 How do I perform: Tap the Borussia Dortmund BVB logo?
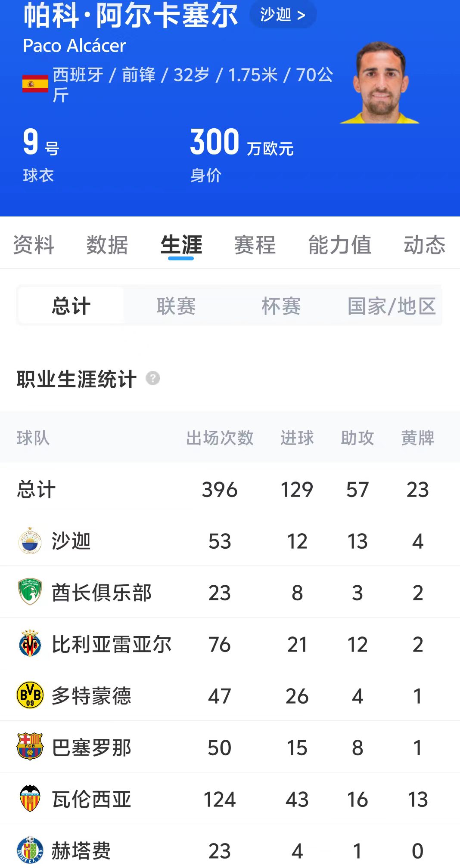[30, 695]
